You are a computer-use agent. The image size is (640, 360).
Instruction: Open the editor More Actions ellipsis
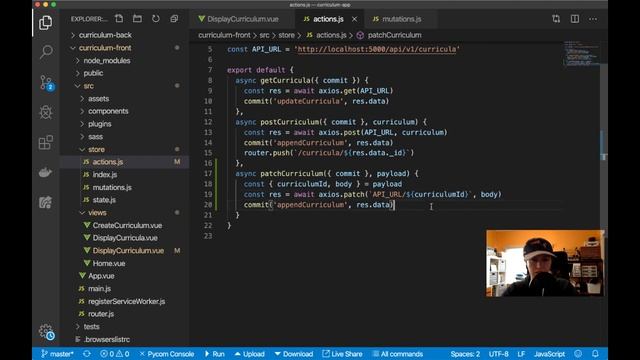pyautogui.click(x=593, y=19)
